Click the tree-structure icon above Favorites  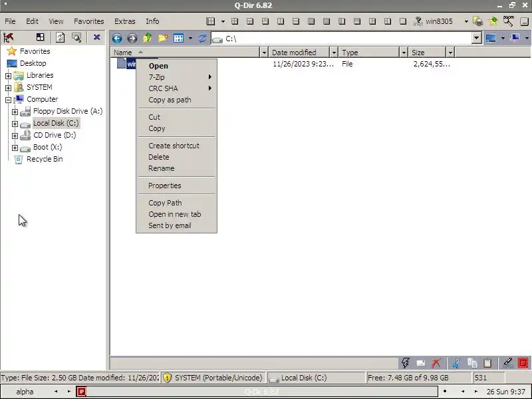coord(9,37)
